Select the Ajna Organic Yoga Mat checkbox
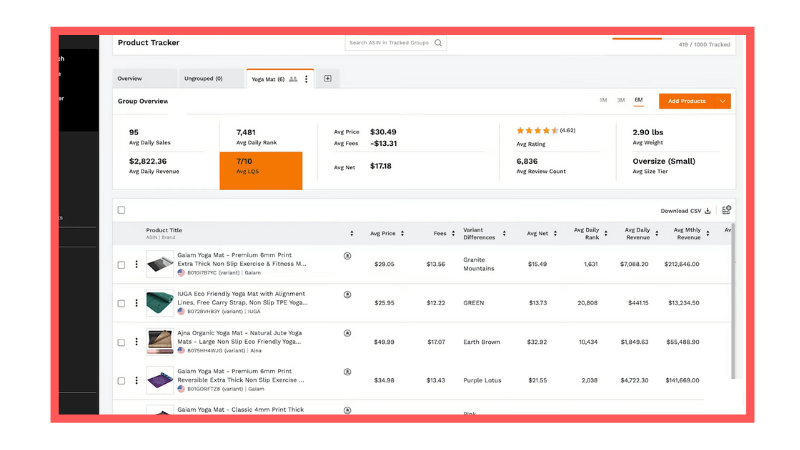The width and height of the screenshot is (800, 450). [122, 341]
